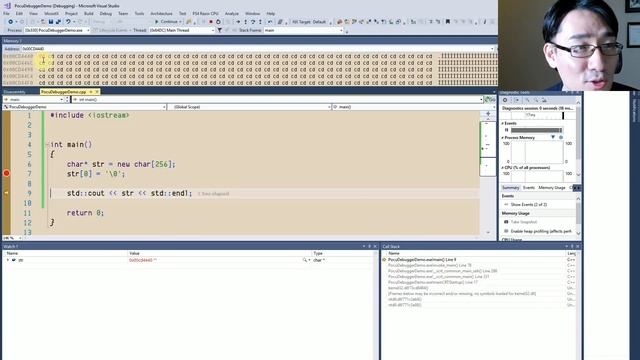
Task: Click the Process Memory snapshot marker triangle
Action: (x=553, y=138)
